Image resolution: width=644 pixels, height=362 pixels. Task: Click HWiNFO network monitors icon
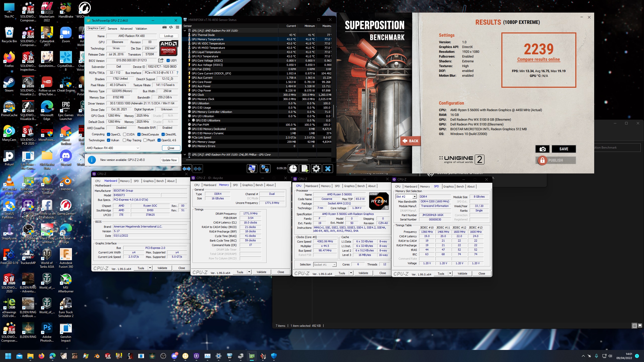[x=265, y=169]
